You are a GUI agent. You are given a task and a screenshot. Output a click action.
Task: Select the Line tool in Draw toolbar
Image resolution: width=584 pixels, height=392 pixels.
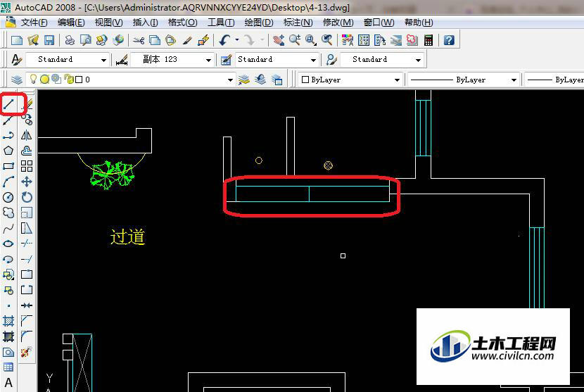(8, 104)
